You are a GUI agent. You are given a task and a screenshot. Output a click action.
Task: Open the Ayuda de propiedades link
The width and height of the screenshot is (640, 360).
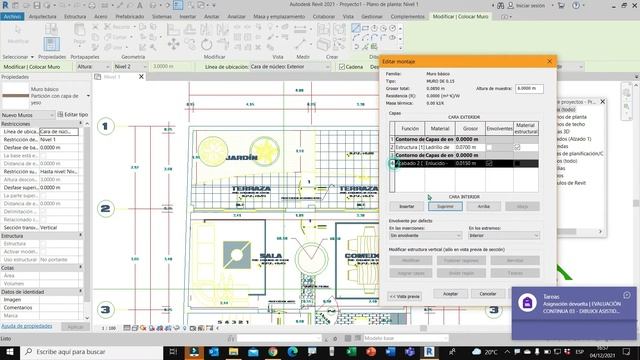pyautogui.click(x=27, y=326)
